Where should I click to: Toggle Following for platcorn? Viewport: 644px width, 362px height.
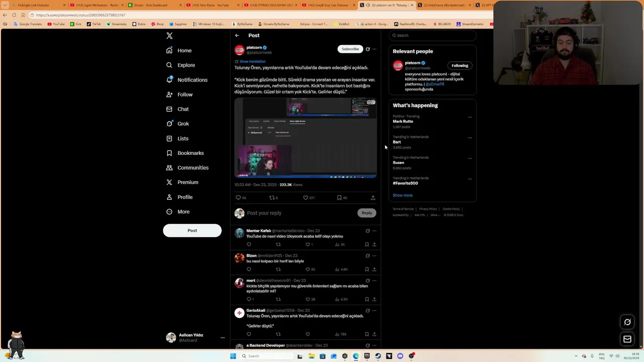tap(460, 65)
